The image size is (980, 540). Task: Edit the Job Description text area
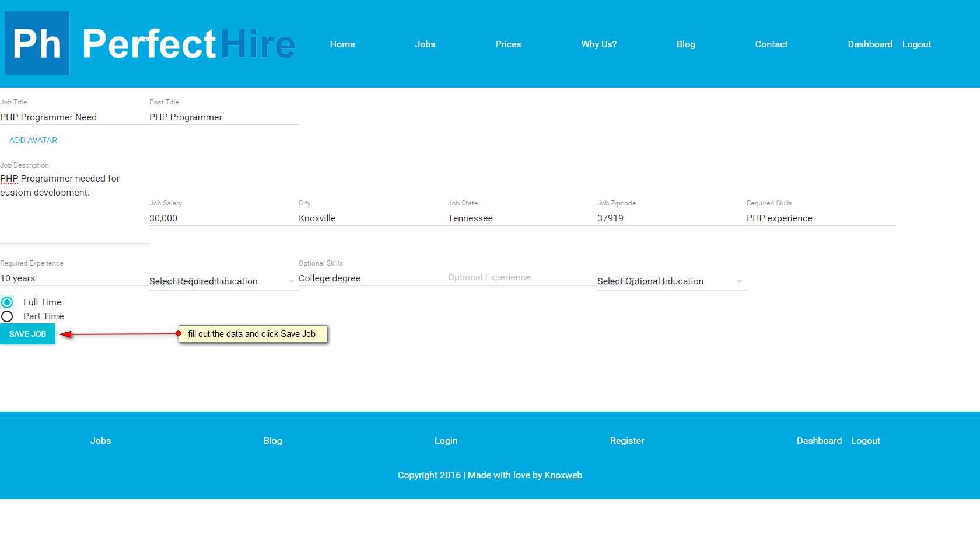(75, 207)
